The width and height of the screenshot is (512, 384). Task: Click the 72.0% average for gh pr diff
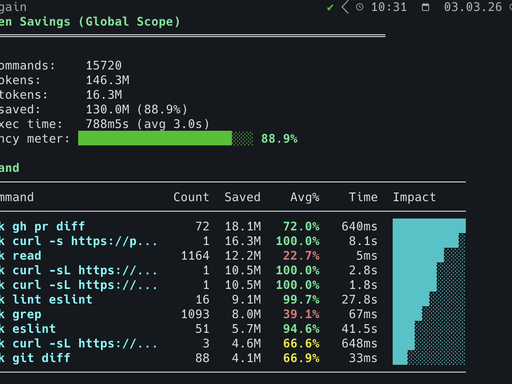click(301, 226)
